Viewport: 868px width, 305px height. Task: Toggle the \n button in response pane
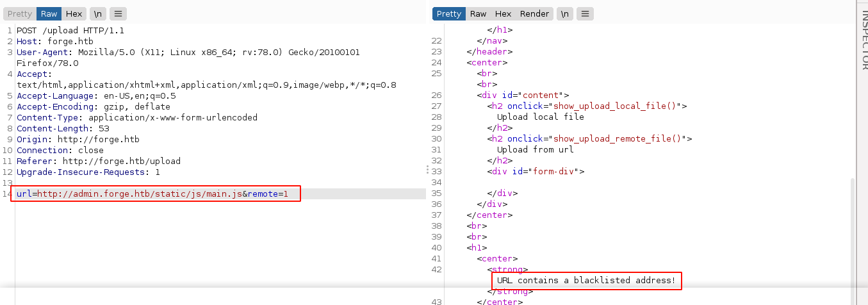pyautogui.click(x=565, y=13)
